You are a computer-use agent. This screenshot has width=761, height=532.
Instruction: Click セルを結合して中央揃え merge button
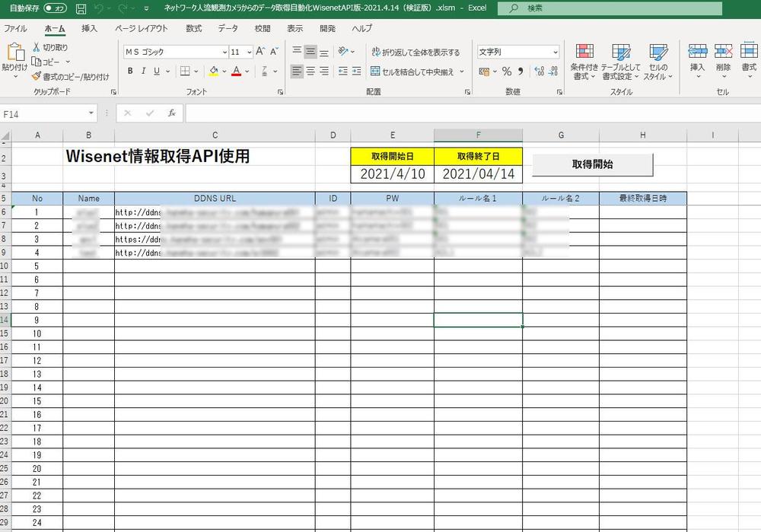(x=412, y=72)
